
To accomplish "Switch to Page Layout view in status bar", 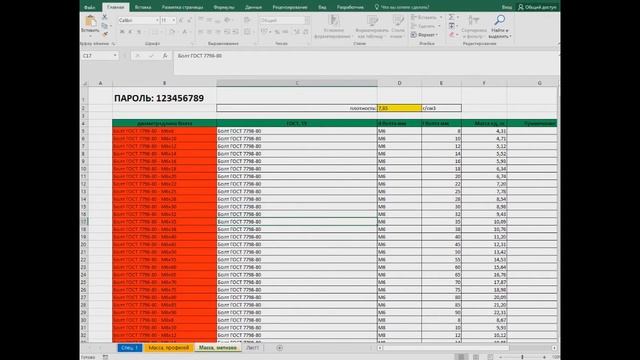I will (x=476, y=357).
